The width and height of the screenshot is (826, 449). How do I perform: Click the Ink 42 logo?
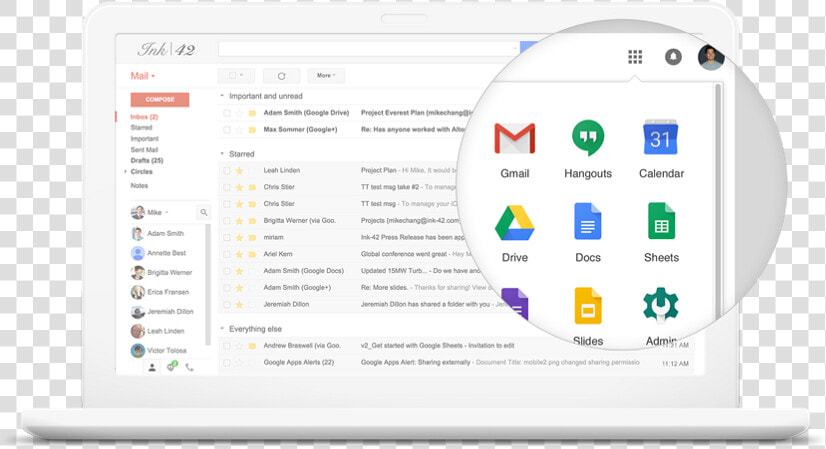166,50
